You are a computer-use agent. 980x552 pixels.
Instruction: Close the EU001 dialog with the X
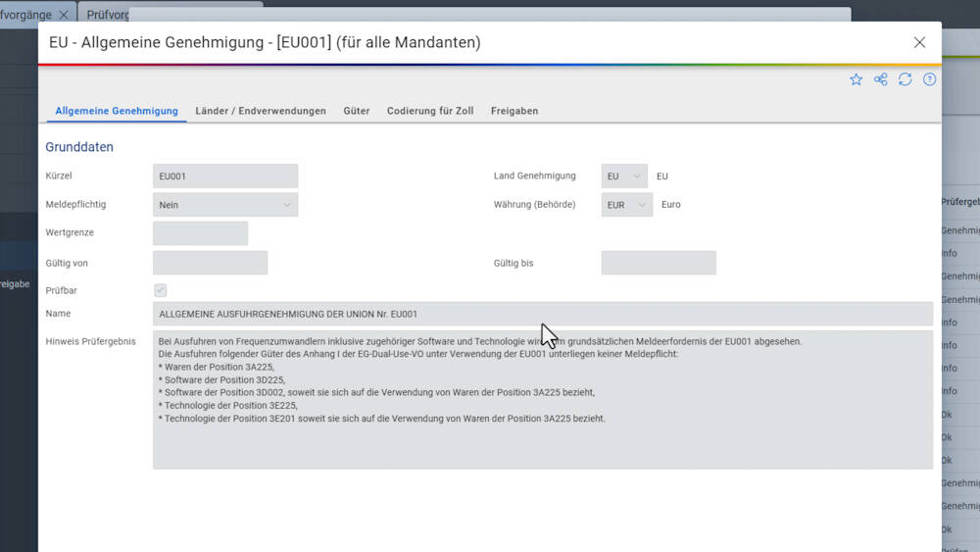[919, 42]
